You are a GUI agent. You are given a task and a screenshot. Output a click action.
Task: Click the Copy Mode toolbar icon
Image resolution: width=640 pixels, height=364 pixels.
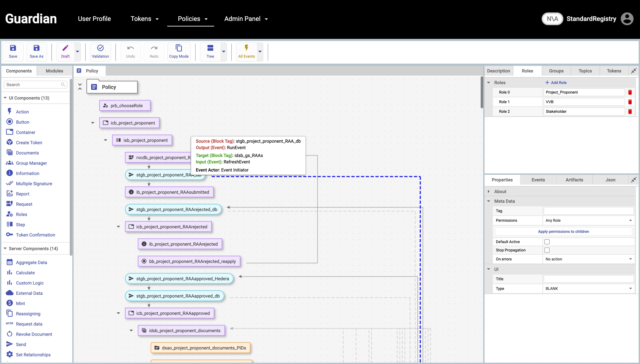179,48
